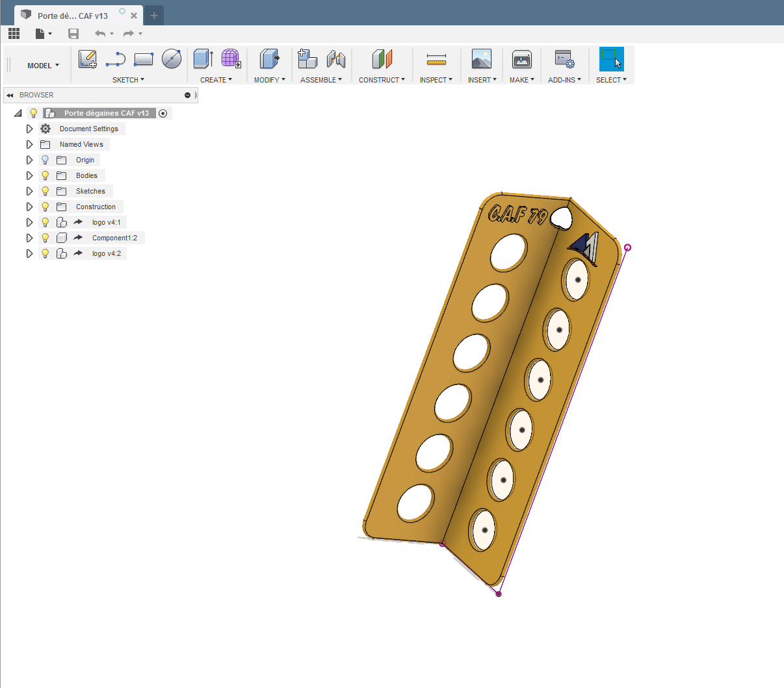Open the INSPECT menu
Image resolution: width=784 pixels, height=688 pixels.
pos(436,80)
